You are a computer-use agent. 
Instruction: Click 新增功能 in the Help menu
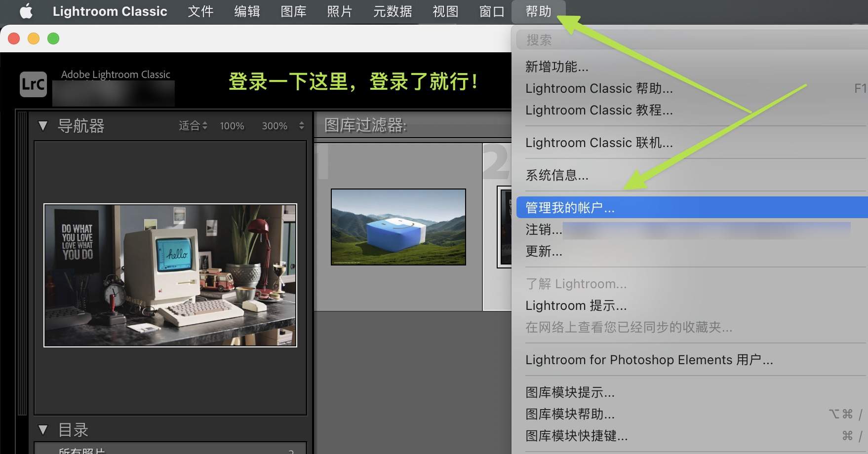(x=556, y=67)
